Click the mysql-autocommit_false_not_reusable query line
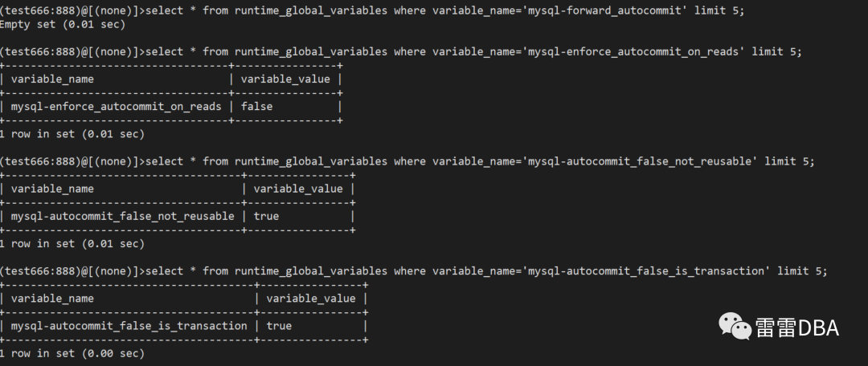The height and width of the screenshot is (366, 868). tap(407, 161)
